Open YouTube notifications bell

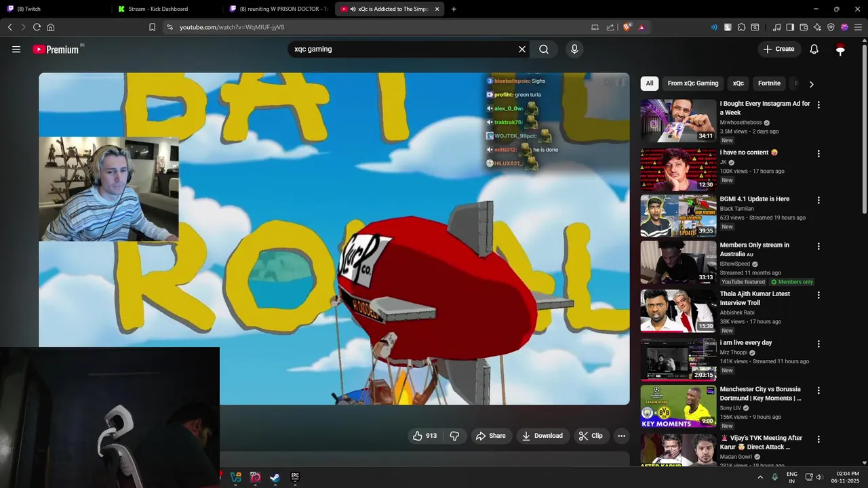[814, 49]
